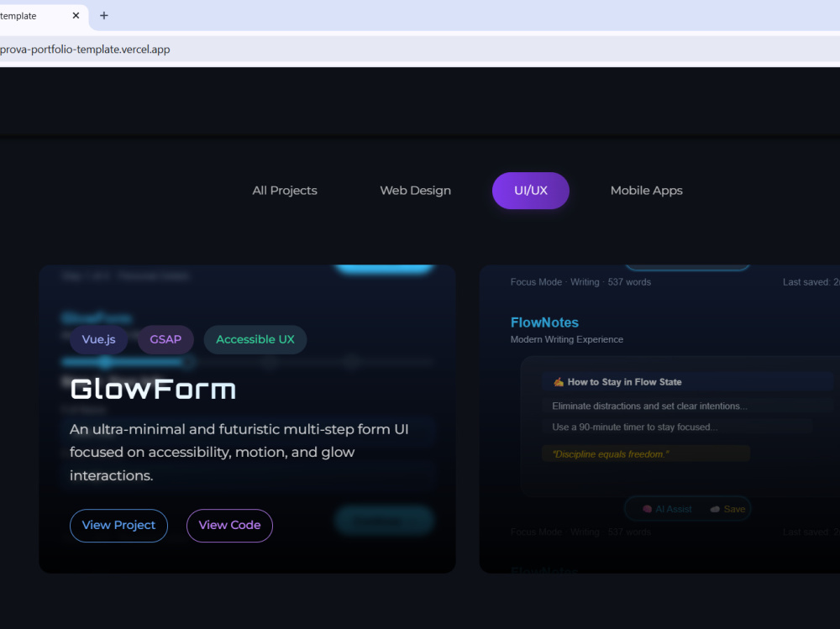Open View Project for GlowForm

(x=118, y=526)
